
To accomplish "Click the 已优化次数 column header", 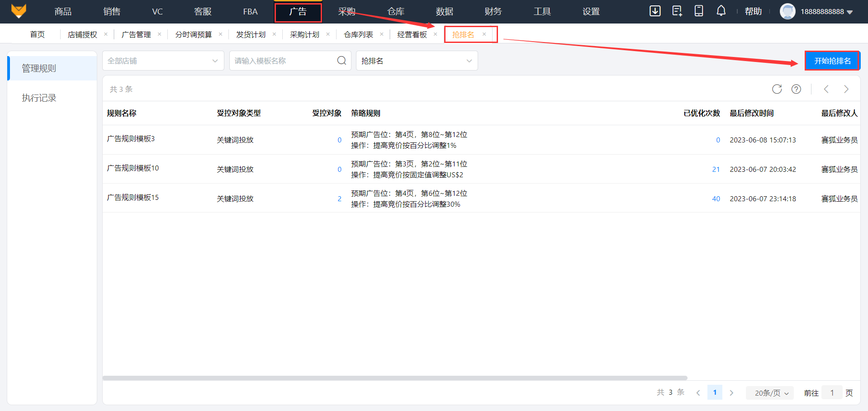I will [702, 113].
